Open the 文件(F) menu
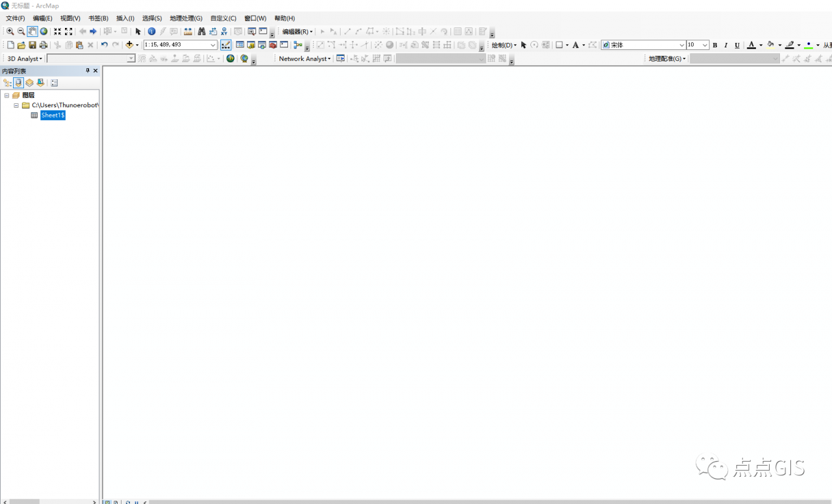Screen dimensions: 832x504 click(15, 18)
